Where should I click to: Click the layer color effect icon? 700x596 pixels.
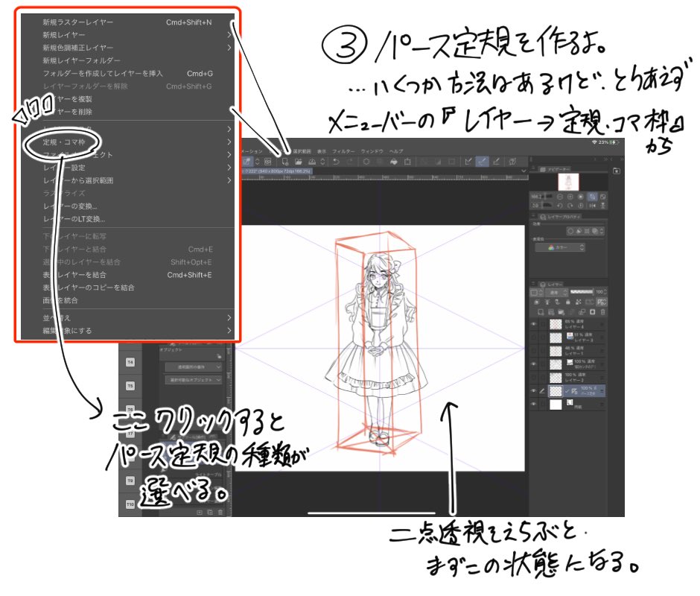click(595, 231)
